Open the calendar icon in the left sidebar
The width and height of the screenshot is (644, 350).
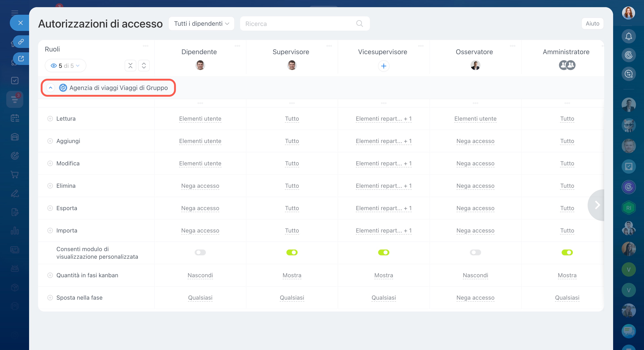15,118
